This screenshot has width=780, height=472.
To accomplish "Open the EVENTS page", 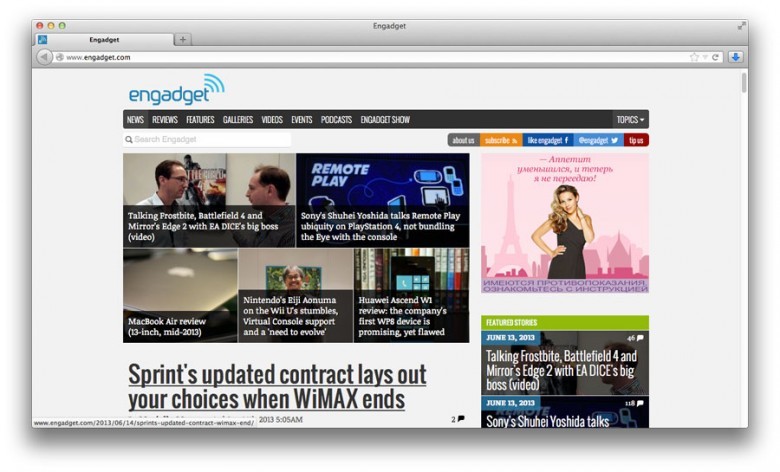I will click(x=301, y=119).
